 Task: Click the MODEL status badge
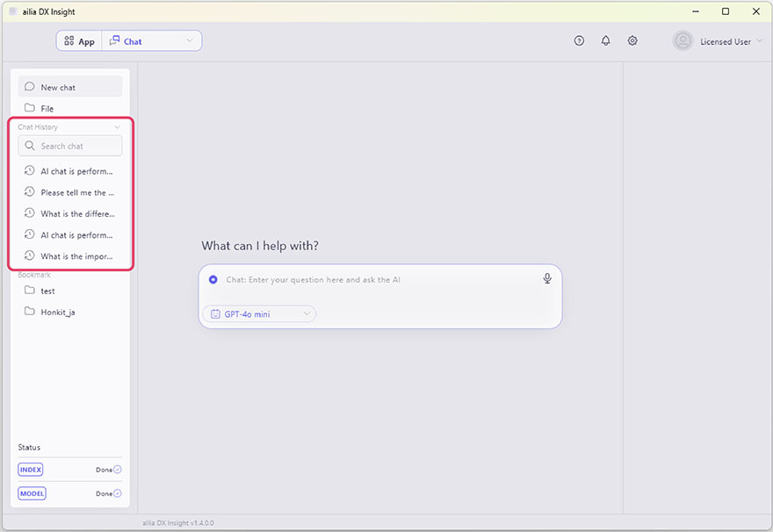pyautogui.click(x=32, y=493)
